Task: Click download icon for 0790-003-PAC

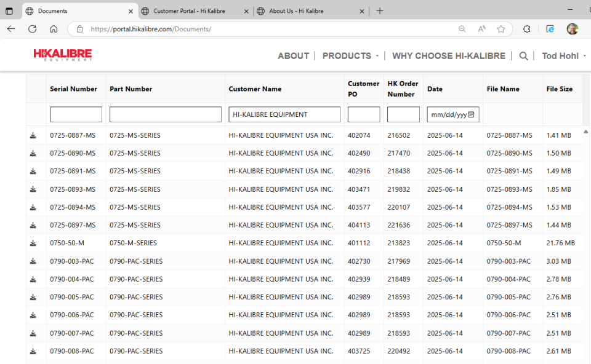Action: 33,261
